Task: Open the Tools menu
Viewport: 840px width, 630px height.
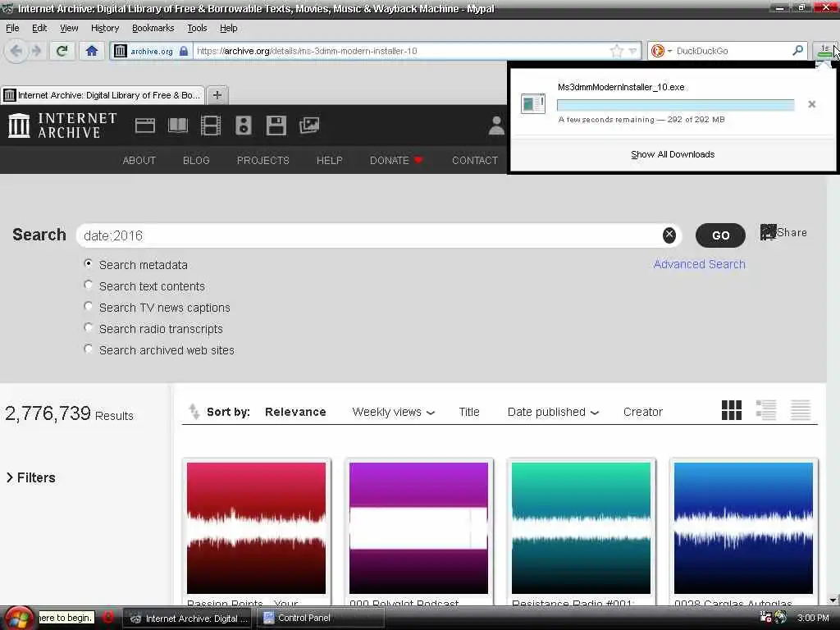Action: click(x=197, y=28)
